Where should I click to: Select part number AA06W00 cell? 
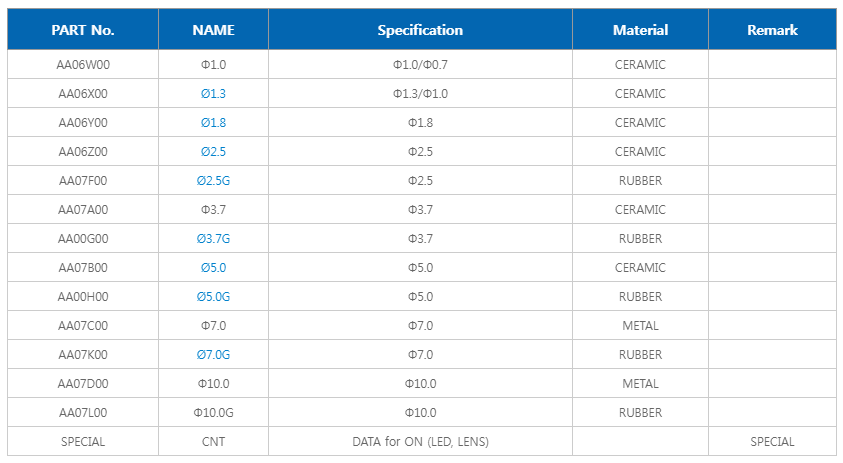[83, 65]
